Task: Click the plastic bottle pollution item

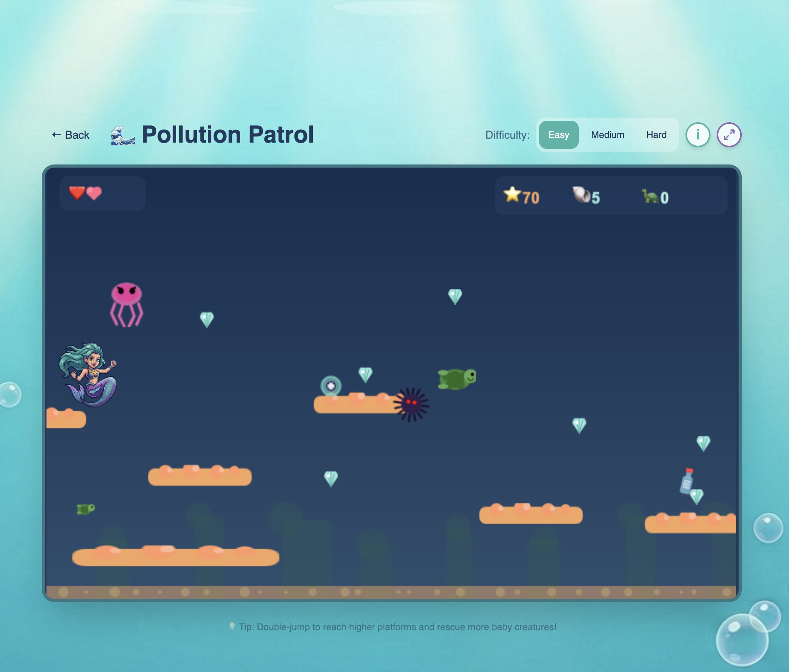Action: 686,481
